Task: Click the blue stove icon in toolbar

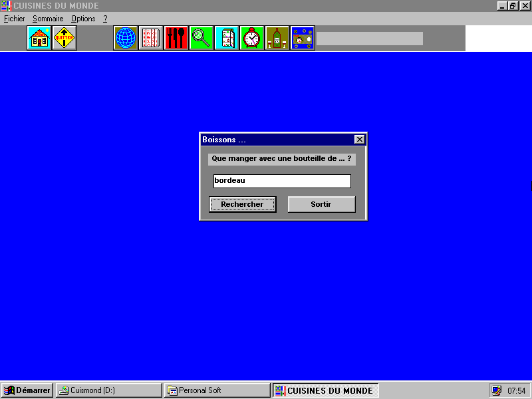Action: click(303, 38)
